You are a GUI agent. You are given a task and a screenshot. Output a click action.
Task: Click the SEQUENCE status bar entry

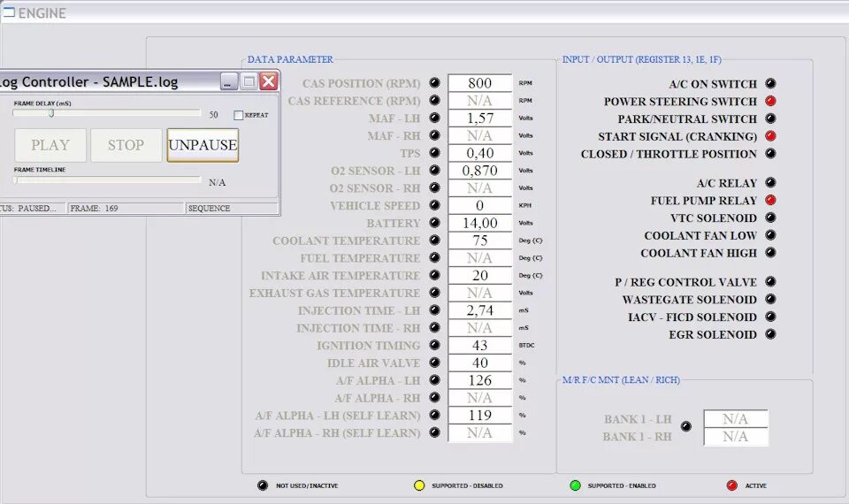(232, 208)
